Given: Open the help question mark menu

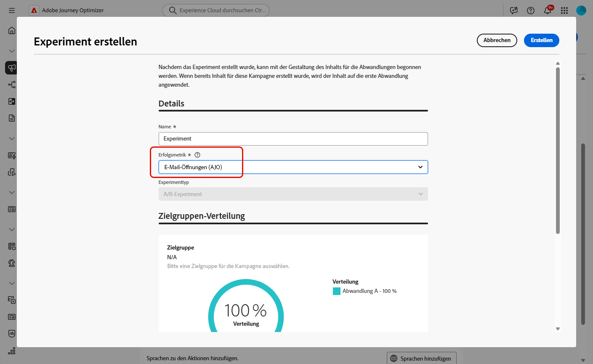Looking at the screenshot, I should click(531, 11).
